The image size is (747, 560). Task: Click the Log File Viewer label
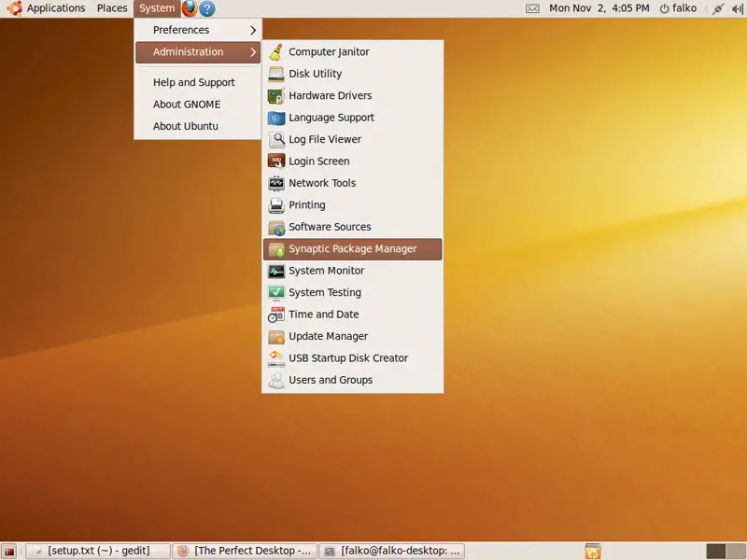325,139
